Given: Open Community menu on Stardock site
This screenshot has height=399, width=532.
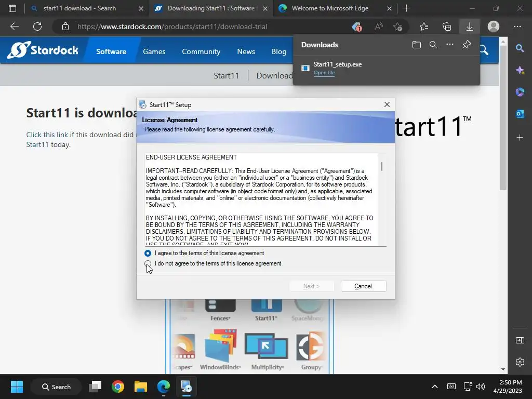Looking at the screenshot, I should click(201, 51).
